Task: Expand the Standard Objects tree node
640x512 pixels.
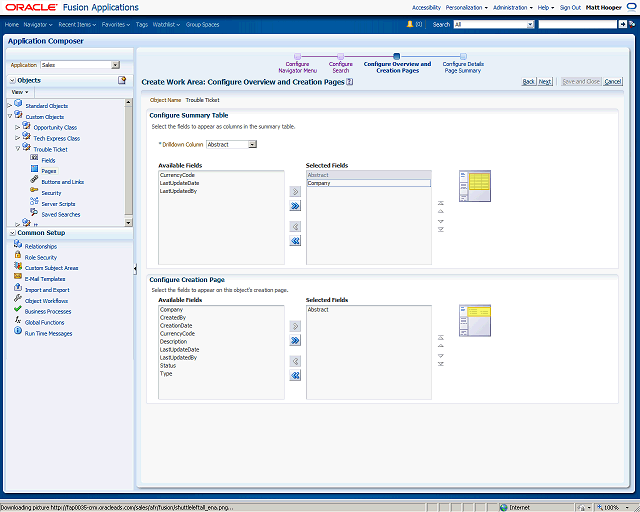Action: coord(10,106)
